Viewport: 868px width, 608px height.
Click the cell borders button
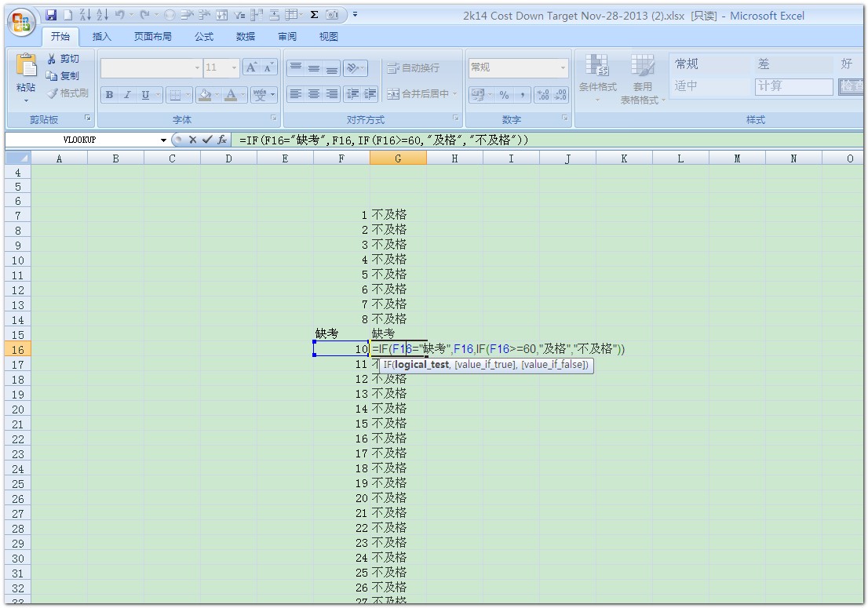coord(175,95)
